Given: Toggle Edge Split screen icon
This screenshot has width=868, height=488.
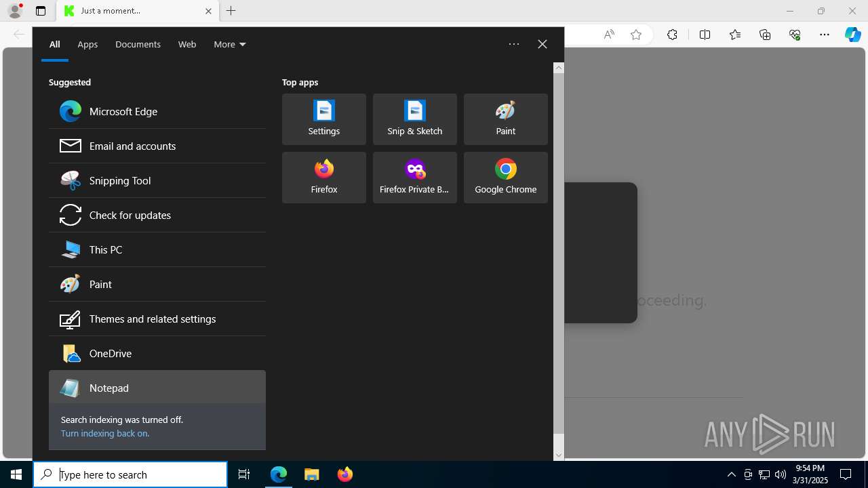Looking at the screenshot, I should pos(705,35).
